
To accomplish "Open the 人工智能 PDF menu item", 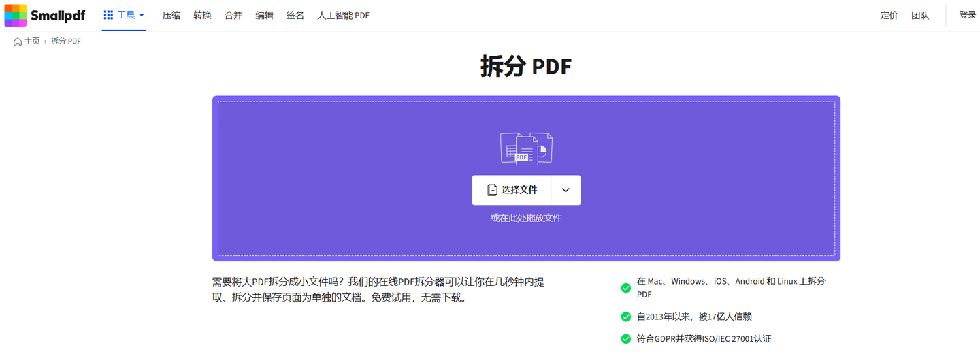I will [x=344, y=15].
